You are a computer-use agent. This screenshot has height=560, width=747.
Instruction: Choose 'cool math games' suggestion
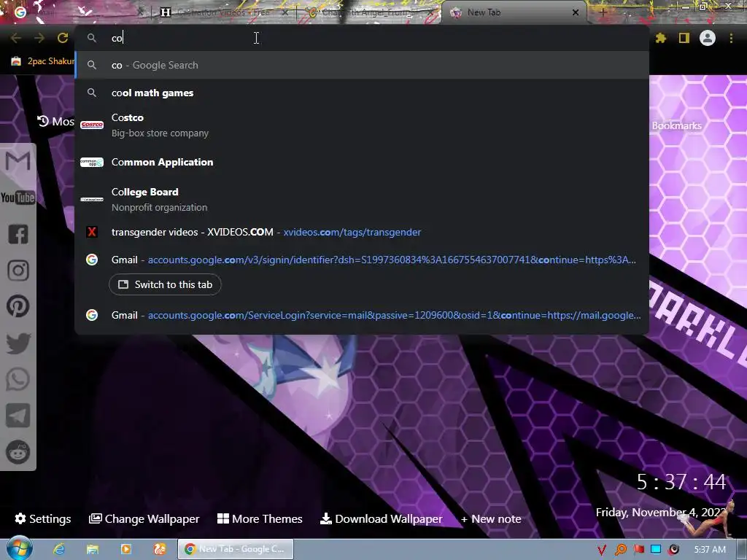coord(362,93)
